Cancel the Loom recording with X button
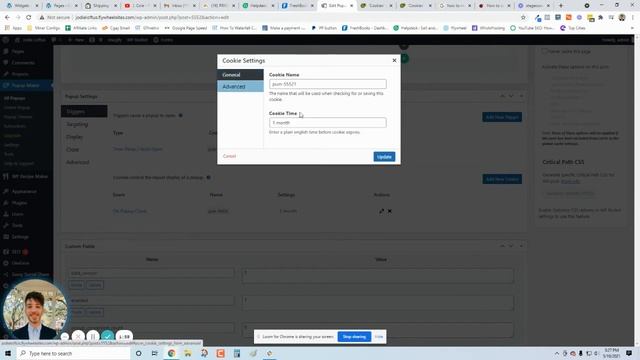This screenshot has width=640, height=360. coord(78,337)
